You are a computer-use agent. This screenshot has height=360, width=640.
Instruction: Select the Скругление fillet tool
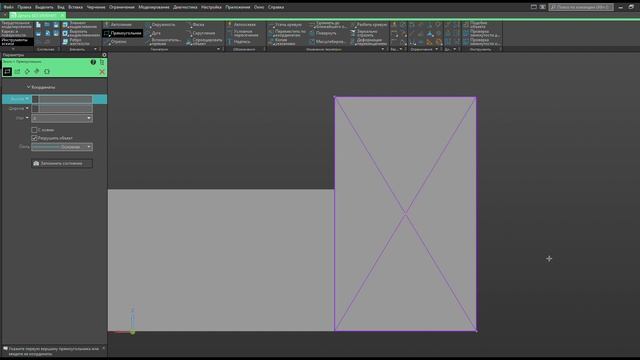[201, 33]
